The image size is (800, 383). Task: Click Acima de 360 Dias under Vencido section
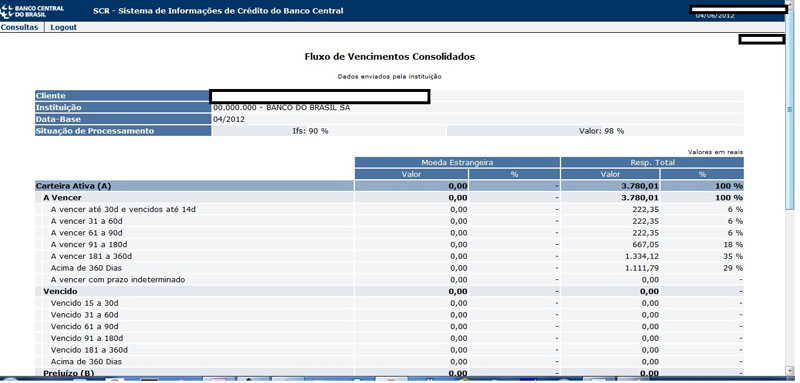pyautogui.click(x=86, y=362)
